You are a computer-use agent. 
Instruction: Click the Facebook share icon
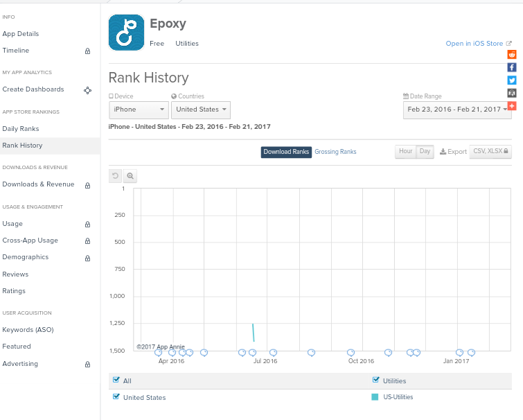coord(512,67)
